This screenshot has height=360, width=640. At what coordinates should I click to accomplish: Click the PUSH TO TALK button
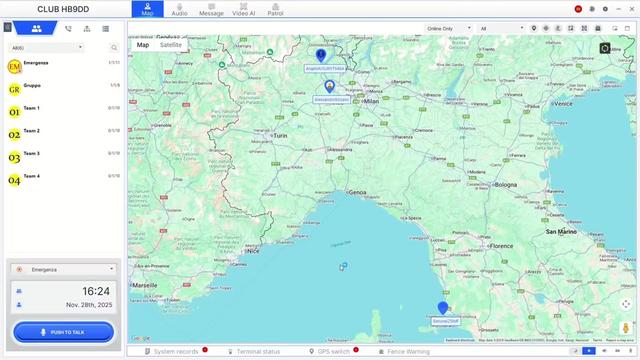click(x=64, y=332)
